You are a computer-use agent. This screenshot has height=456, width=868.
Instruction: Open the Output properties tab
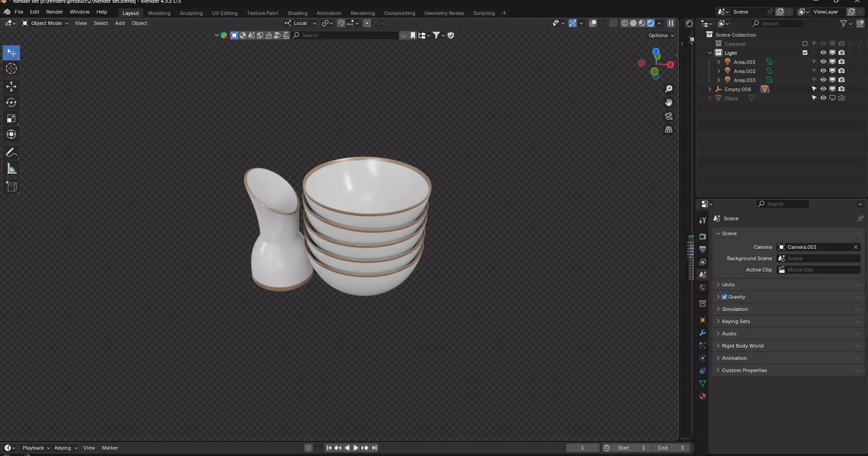pos(703,249)
